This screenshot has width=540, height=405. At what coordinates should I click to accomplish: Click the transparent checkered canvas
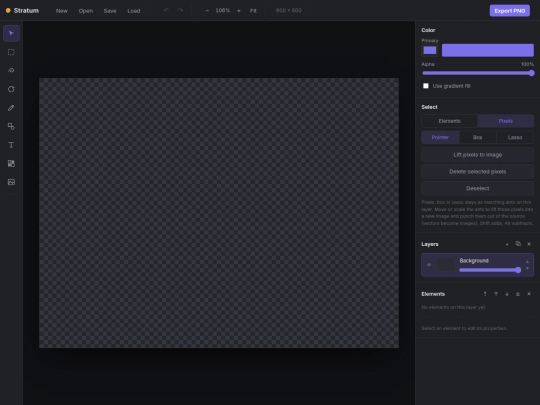219,213
